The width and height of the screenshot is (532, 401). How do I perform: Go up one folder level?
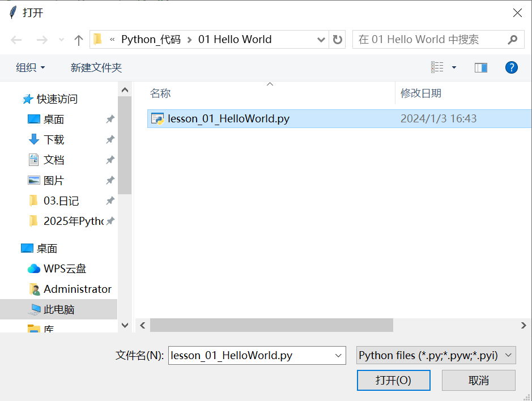point(78,40)
